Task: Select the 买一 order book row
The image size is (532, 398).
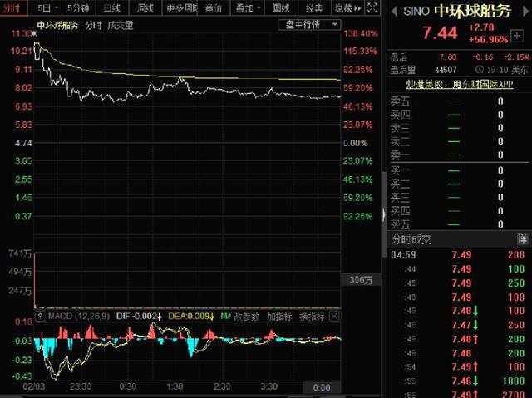Action: pos(459,170)
